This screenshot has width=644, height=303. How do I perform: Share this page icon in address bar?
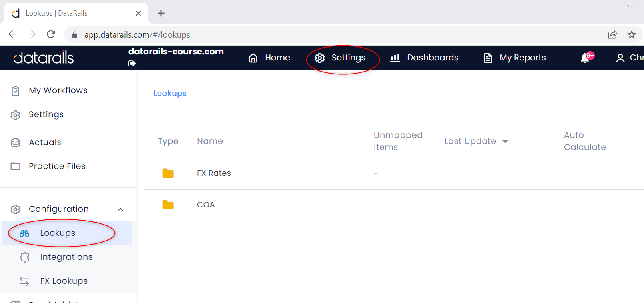tap(612, 35)
